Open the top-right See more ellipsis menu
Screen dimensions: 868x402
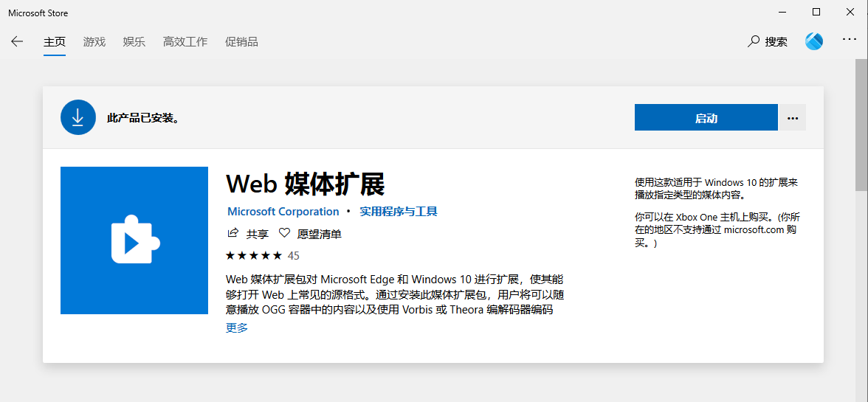click(850, 41)
